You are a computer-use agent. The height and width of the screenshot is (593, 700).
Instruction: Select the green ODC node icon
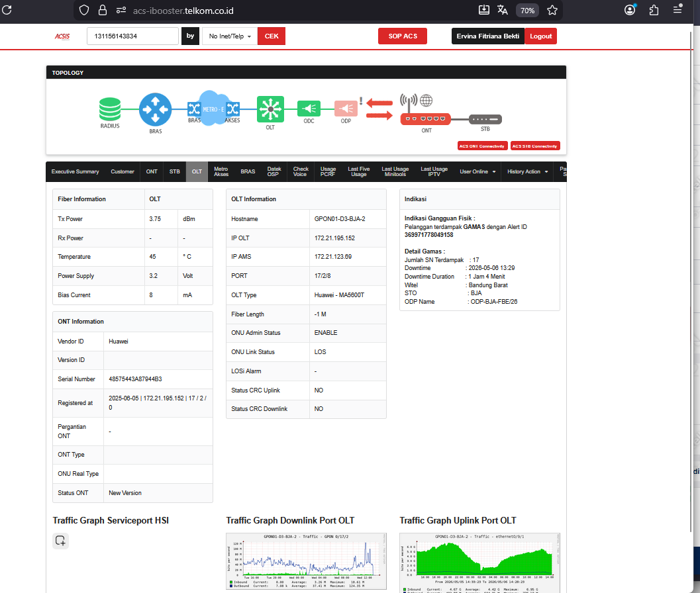click(309, 109)
